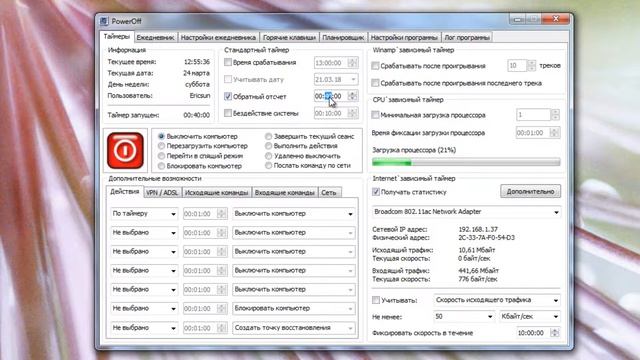Open the По таймеру trigger dropdown
Screen dimensions: 640x360
click(x=144, y=214)
